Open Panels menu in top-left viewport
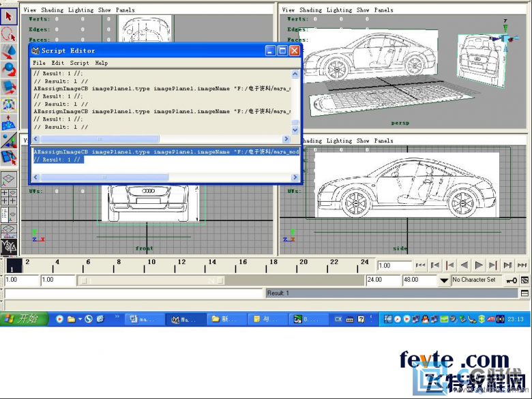532x399 pixels. coord(125,10)
